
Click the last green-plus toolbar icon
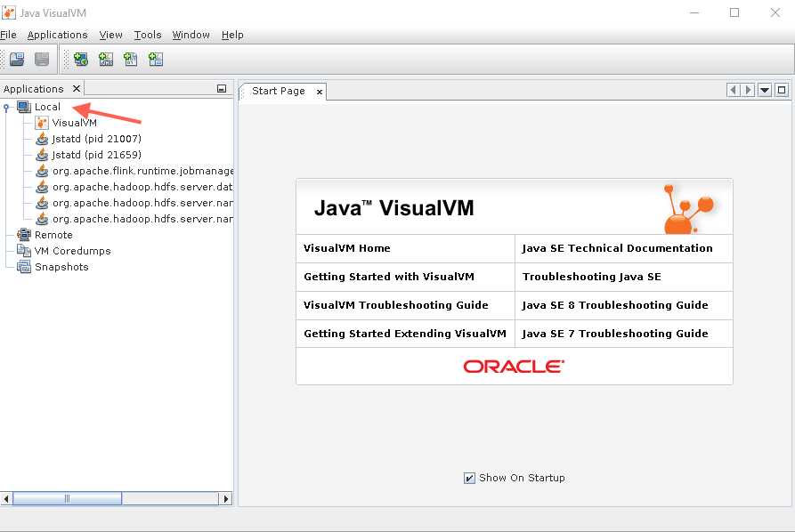pos(156,60)
